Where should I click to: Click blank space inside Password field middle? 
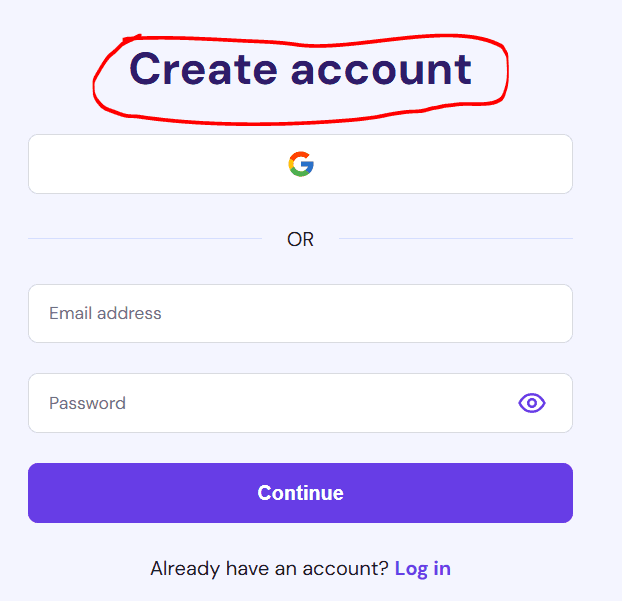(x=300, y=403)
